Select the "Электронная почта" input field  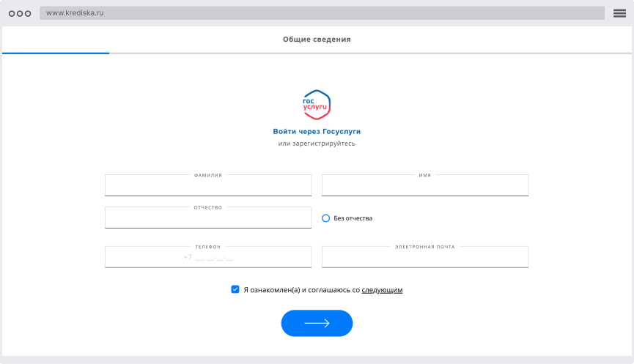(425, 258)
